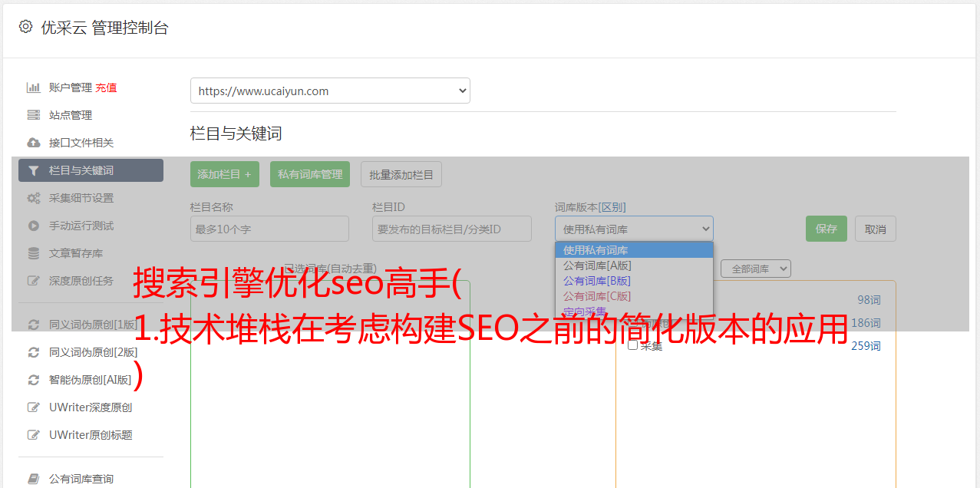Open the 全部词库 filter dropdown
Screen dimensions: 980x488
click(756, 269)
